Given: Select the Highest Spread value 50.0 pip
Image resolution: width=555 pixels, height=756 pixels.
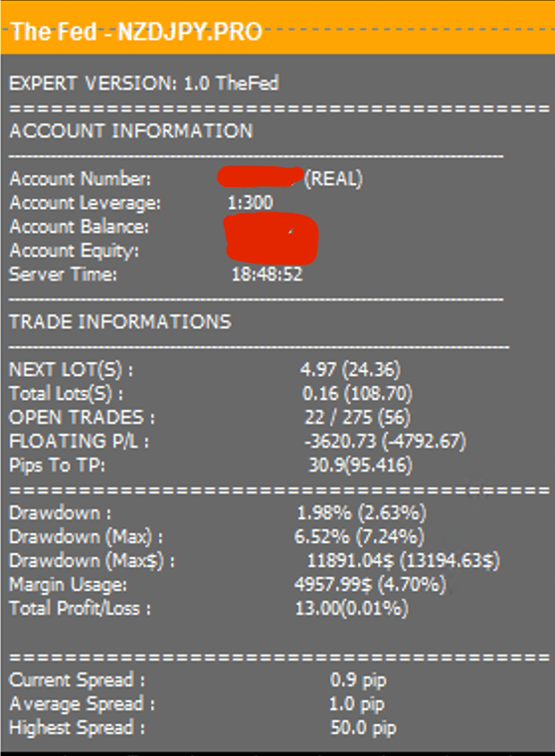Looking at the screenshot, I should click(364, 727).
